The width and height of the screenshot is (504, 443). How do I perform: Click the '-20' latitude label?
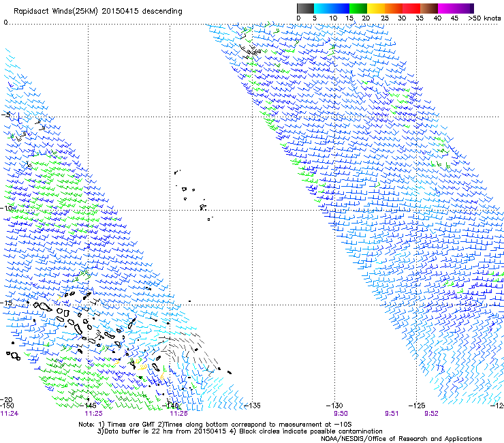[6, 399]
